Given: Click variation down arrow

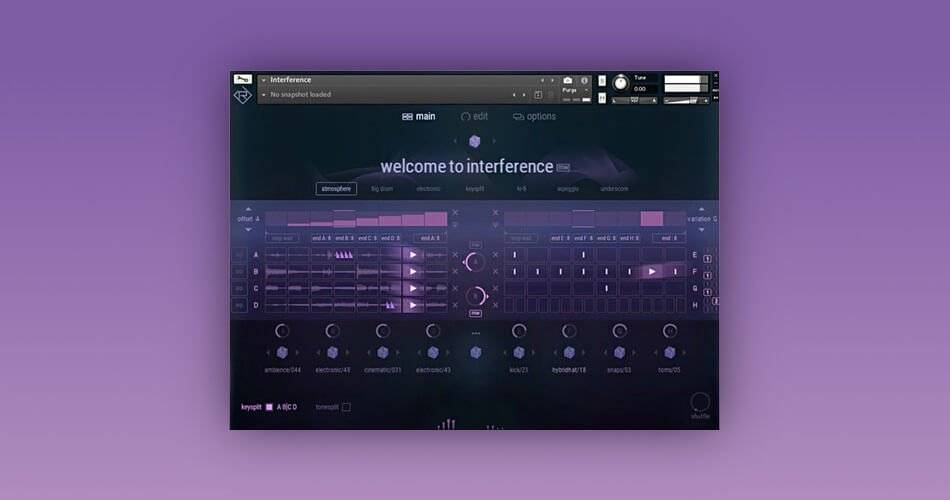Looking at the screenshot, I should [x=701, y=230].
